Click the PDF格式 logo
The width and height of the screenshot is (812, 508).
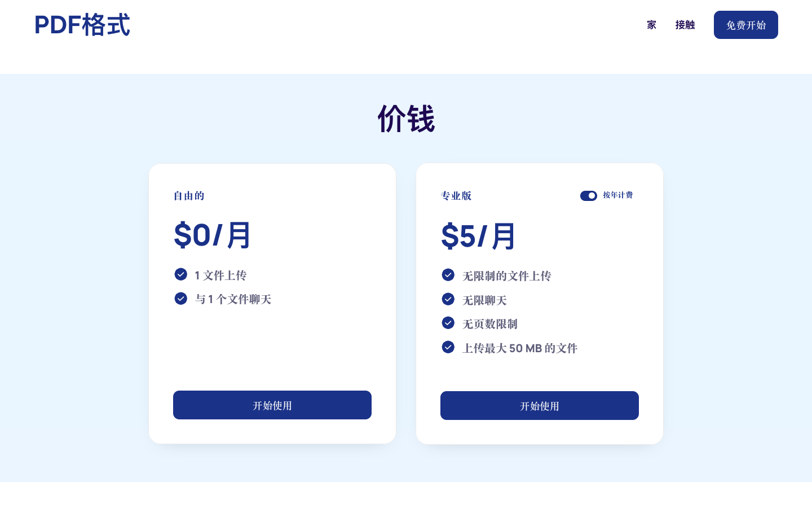tap(82, 25)
